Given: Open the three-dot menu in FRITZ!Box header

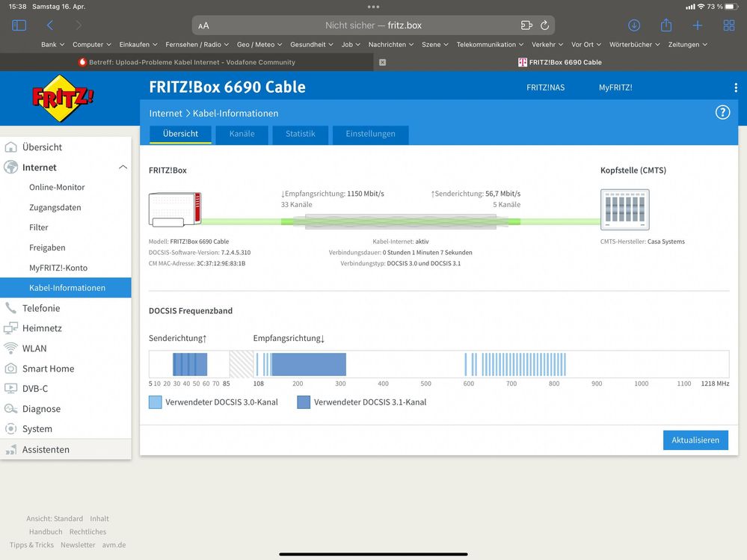Looking at the screenshot, I should pyautogui.click(x=736, y=87).
